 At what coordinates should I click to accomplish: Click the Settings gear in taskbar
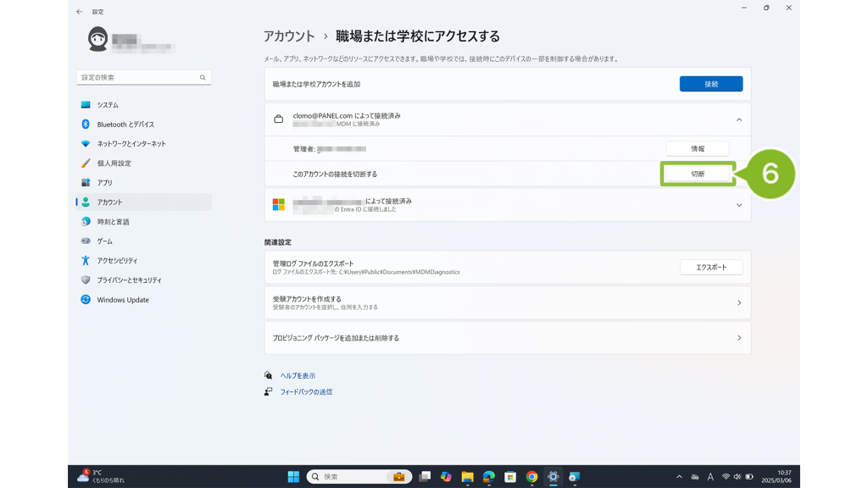click(x=553, y=476)
